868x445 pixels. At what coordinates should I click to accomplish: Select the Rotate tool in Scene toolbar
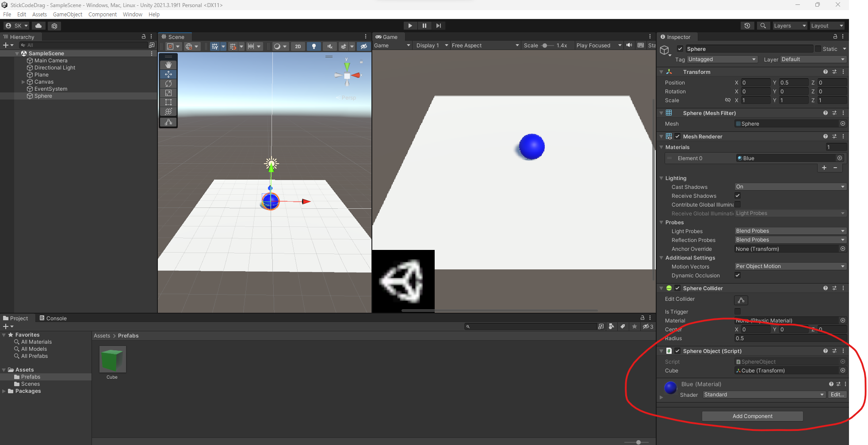168,84
